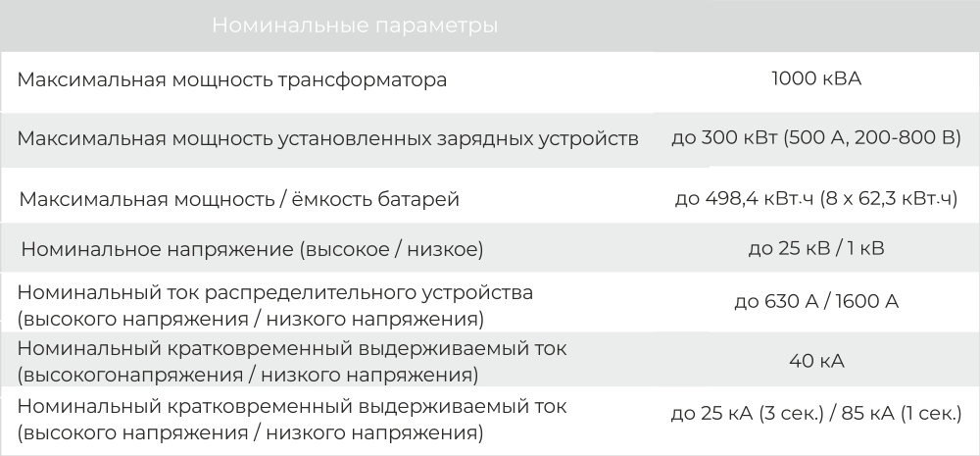Click the '(высокого напряжения / низкого напряжения)' text under распределительного устройства
The height and width of the screenshot is (456, 980).
[x=251, y=319]
